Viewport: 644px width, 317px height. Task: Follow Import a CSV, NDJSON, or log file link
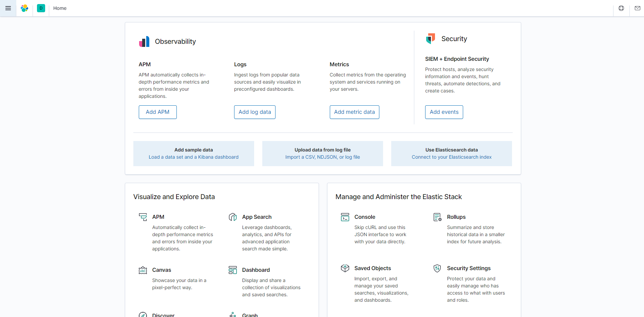(322, 157)
